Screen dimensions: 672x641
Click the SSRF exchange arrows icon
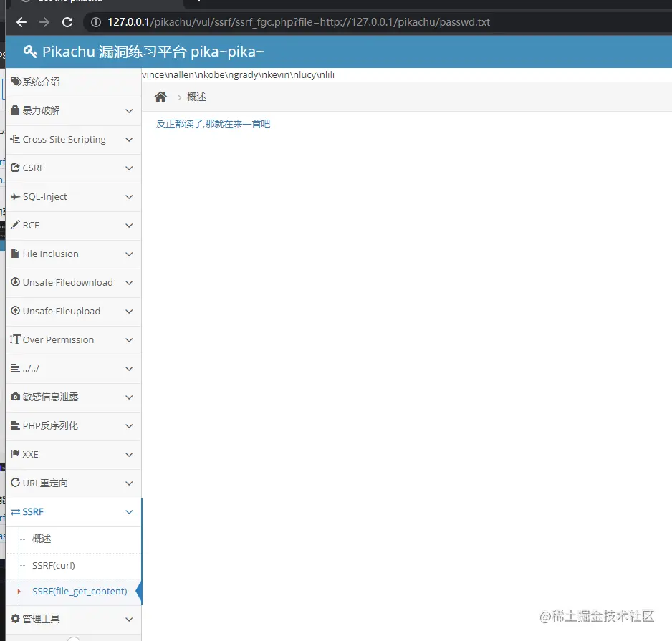point(15,511)
